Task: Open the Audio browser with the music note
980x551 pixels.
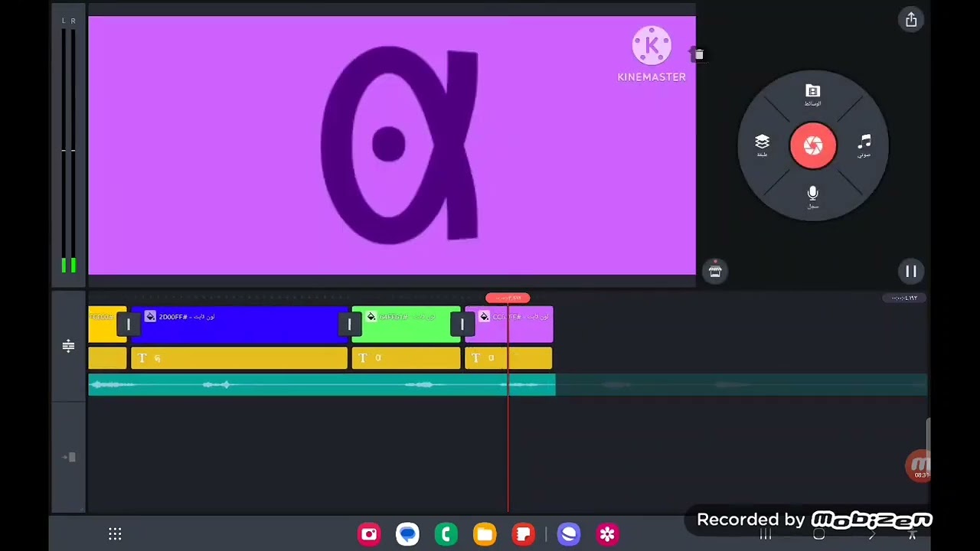Action: tap(864, 145)
